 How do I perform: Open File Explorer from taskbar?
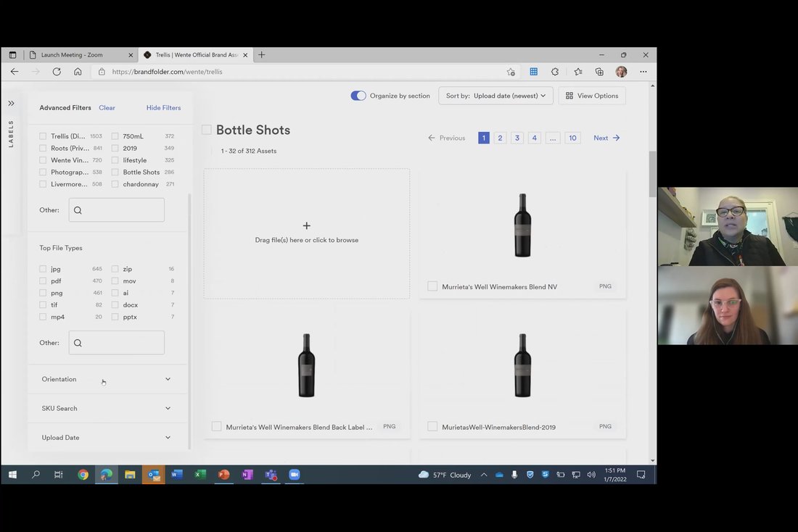pyautogui.click(x=130, y=475)
